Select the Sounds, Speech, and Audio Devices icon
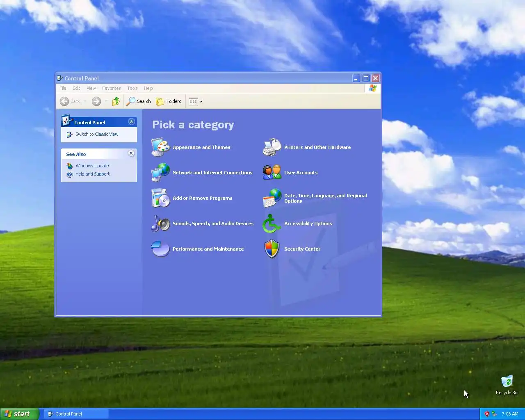 click(160, 224)
